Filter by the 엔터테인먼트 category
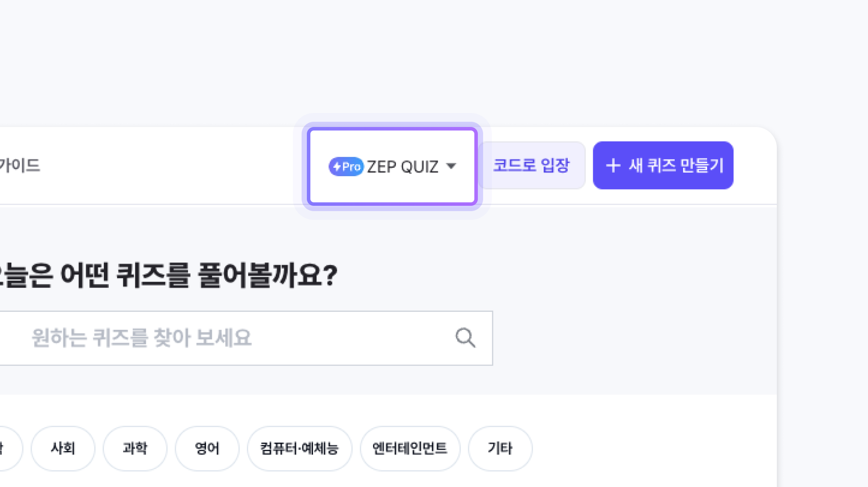Image resolution: width=868 pixels, height=487 pixels. coord(410,448)
